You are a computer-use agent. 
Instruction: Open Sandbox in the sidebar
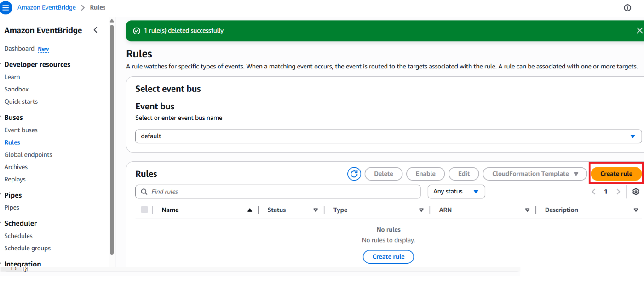point(17,89)
